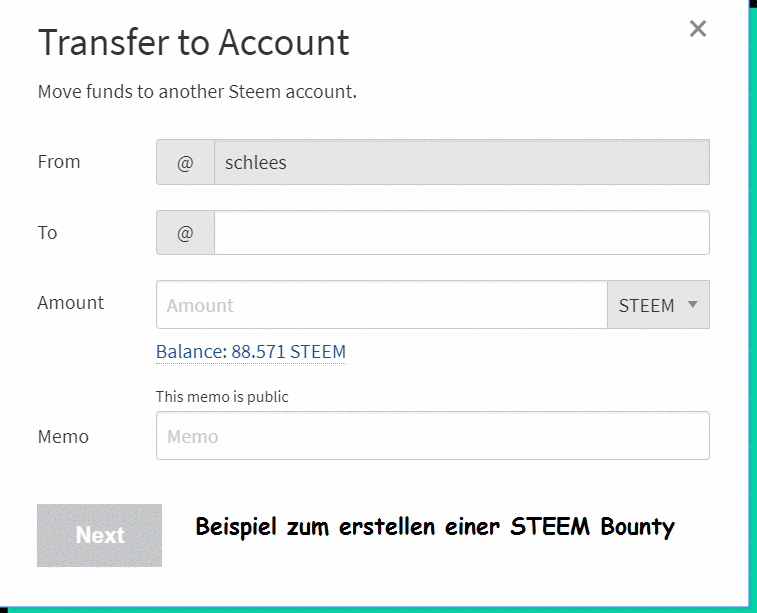The height and width of the screenshot is (613, 757).
Task: Click the Amount label at left
Action: coord(70,303)
